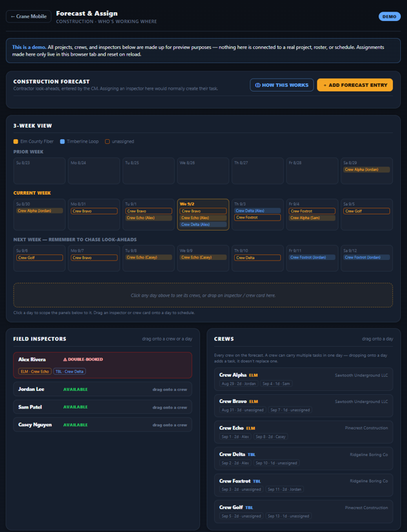Click Crew Delta's Sep 2 · 2d · Alex task
Screen dimensions: 407x532
tap(235, 463)
